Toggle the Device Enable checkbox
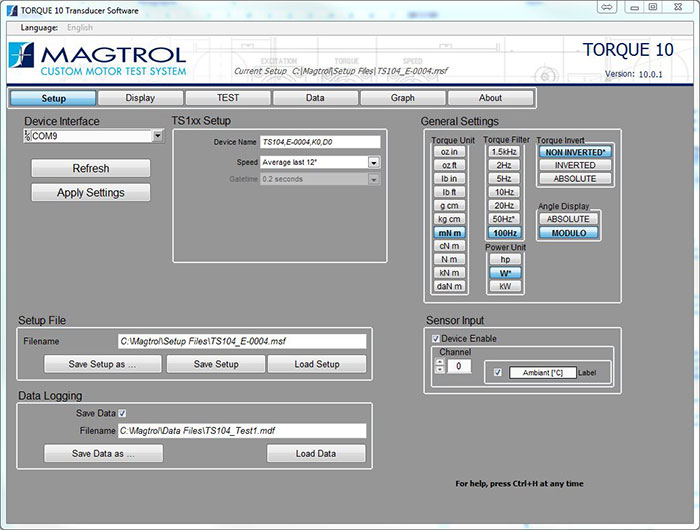 (436, 339)
